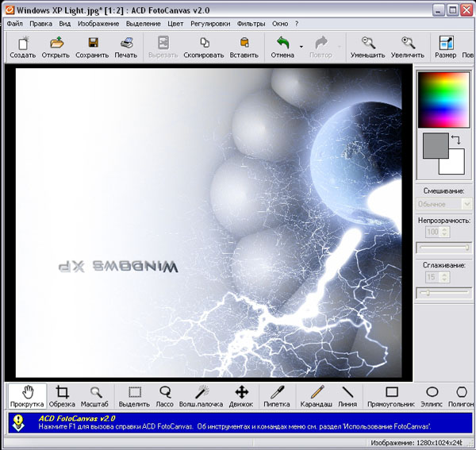Screen dimensions: 476x450
Task: Click the ACD FotoCanvas v2.0 help banner title
Action: pos(77,418)
